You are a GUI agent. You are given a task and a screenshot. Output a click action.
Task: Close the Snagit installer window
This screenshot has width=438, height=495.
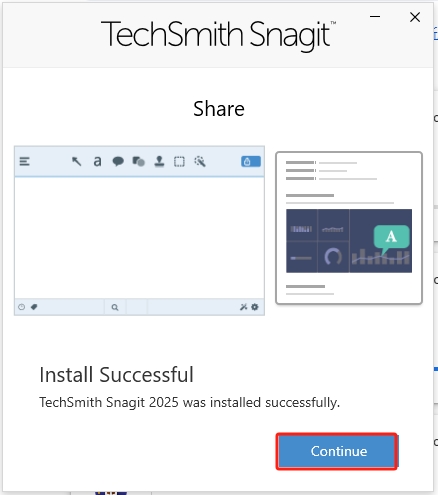[415, 17]
